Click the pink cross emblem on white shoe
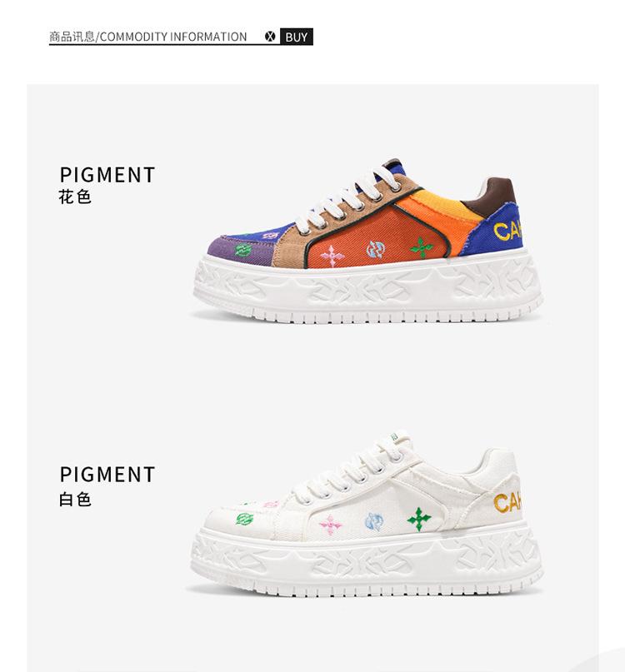Viewport: 625px width, 672px height. 331,525
